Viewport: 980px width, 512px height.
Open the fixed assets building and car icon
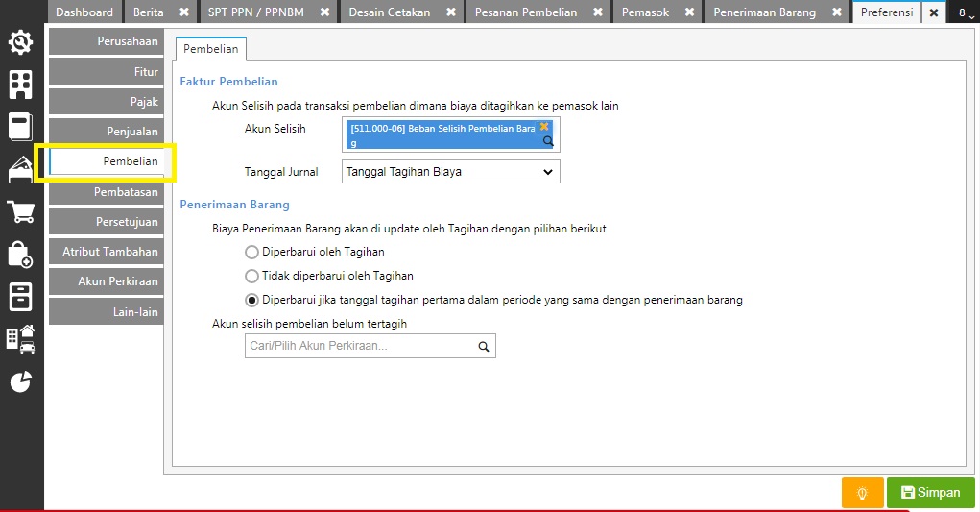click(x=20, y=339)
